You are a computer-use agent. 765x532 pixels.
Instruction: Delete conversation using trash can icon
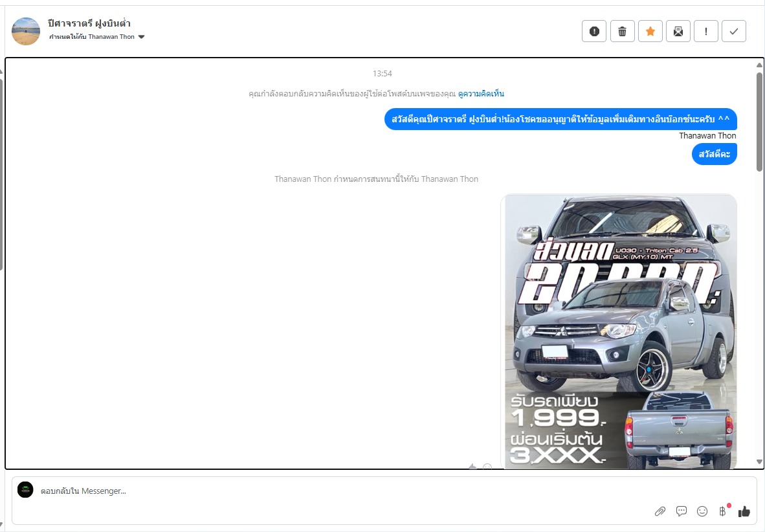[x=622, y=31]
